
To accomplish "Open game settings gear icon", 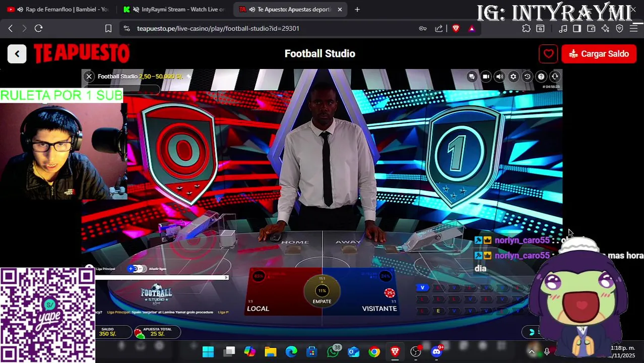I will coord(513,77).
